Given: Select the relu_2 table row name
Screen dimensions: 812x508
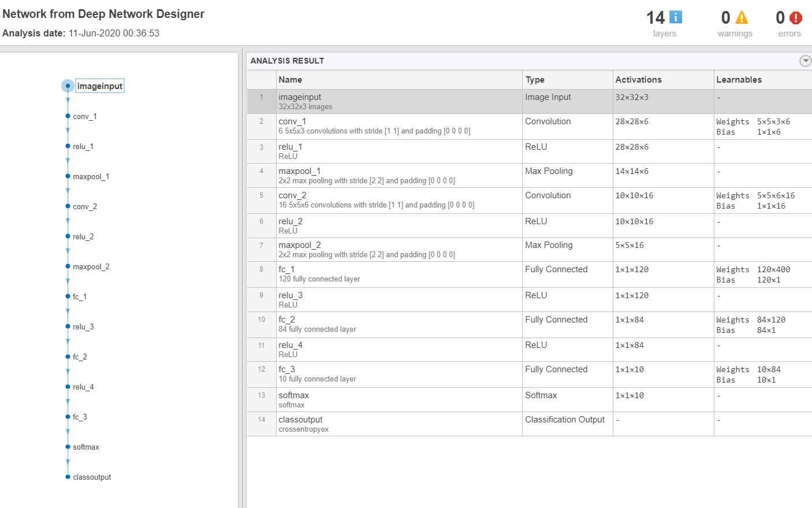Looking at the screenshot, I should (x=290, y=221).
